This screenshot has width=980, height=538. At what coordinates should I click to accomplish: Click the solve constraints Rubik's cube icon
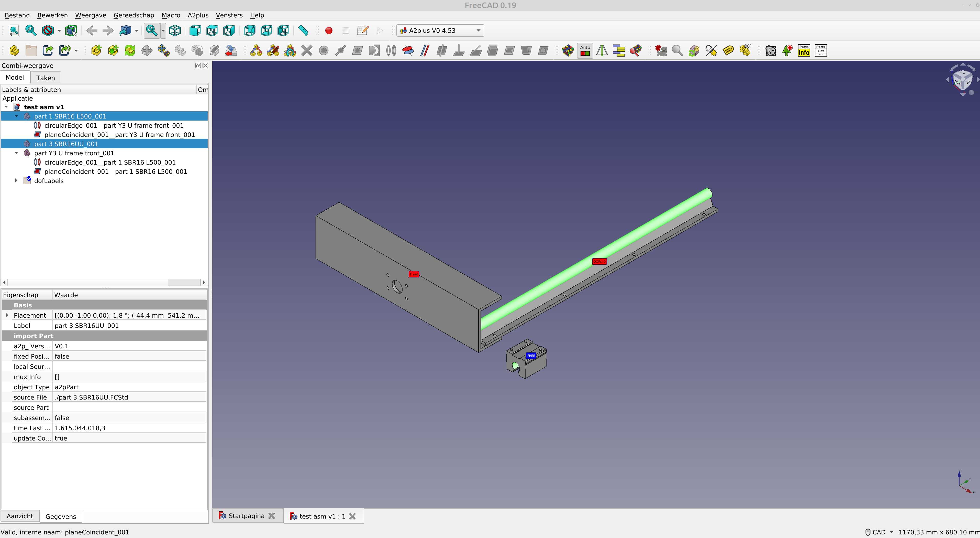567,51
